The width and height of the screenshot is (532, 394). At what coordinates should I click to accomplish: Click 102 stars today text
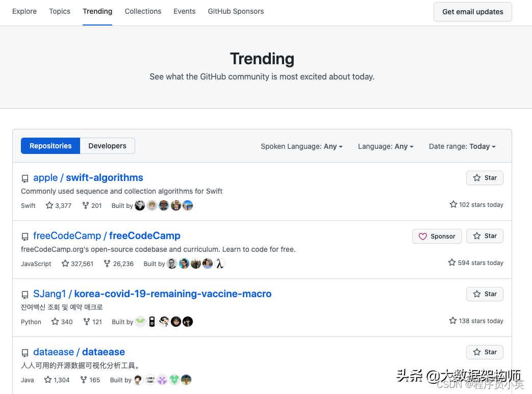(476, 204)
